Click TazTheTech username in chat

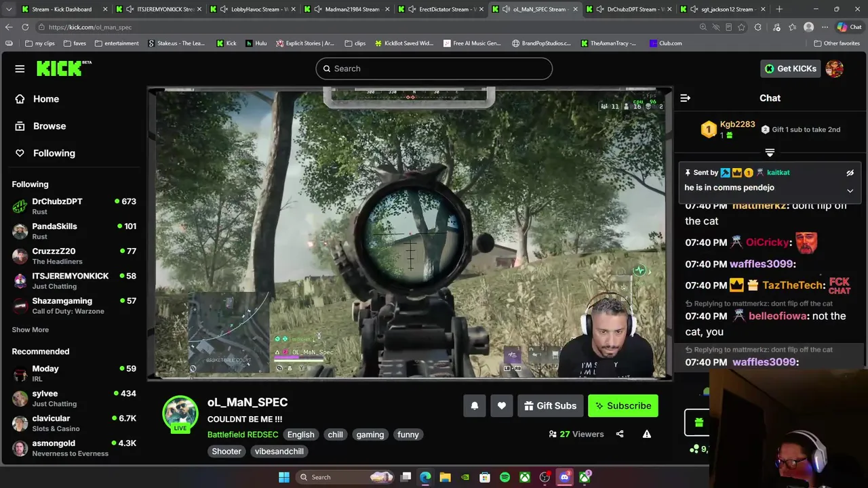[793, 285]
